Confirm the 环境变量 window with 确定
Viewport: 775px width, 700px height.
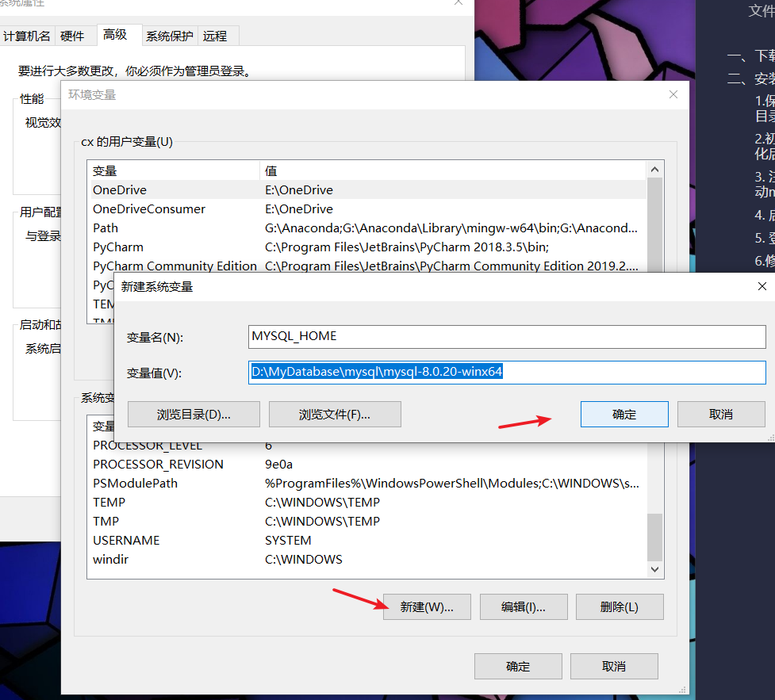coord(518,667)
